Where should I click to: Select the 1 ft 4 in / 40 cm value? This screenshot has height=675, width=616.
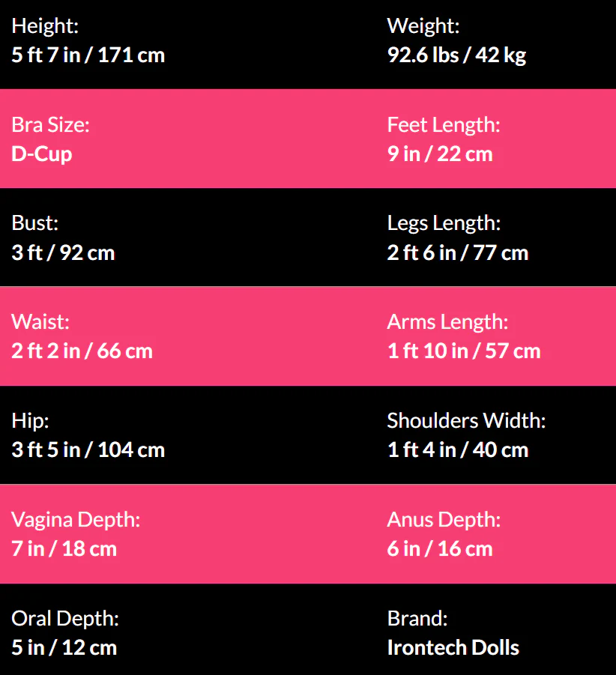tap(458, 450)
